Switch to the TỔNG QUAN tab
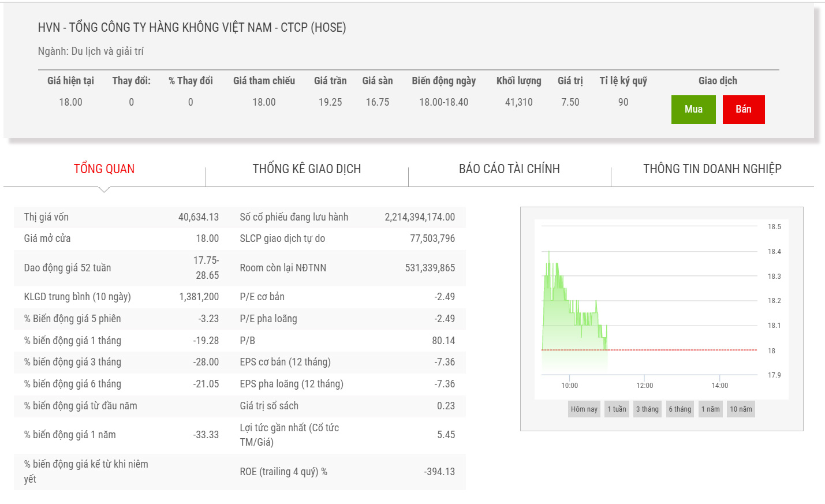The height and width of the screenshot is (504, 825). click(104, 169)
